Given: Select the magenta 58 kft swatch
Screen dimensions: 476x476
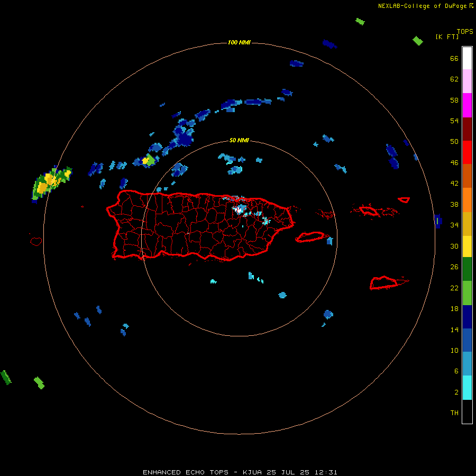Looking at the screenshot, I should click(467, 105).
